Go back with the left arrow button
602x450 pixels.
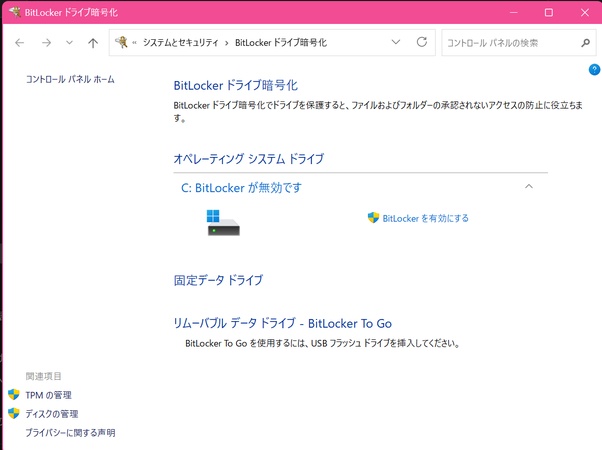(x=20, y=43)
